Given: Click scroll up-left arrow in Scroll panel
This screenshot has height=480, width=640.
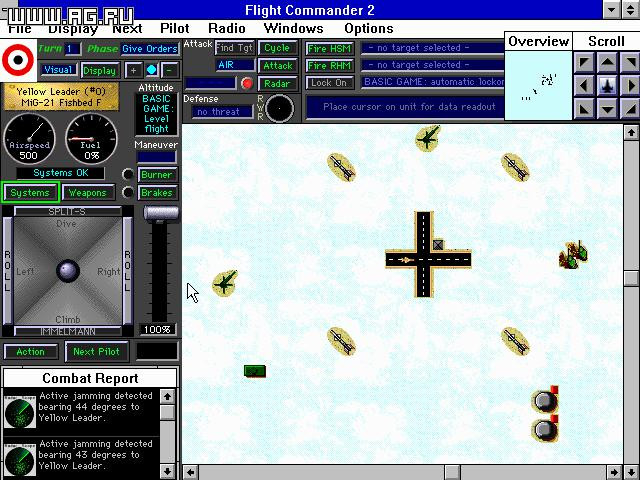Looking at the screenshot, I should 584,63.
